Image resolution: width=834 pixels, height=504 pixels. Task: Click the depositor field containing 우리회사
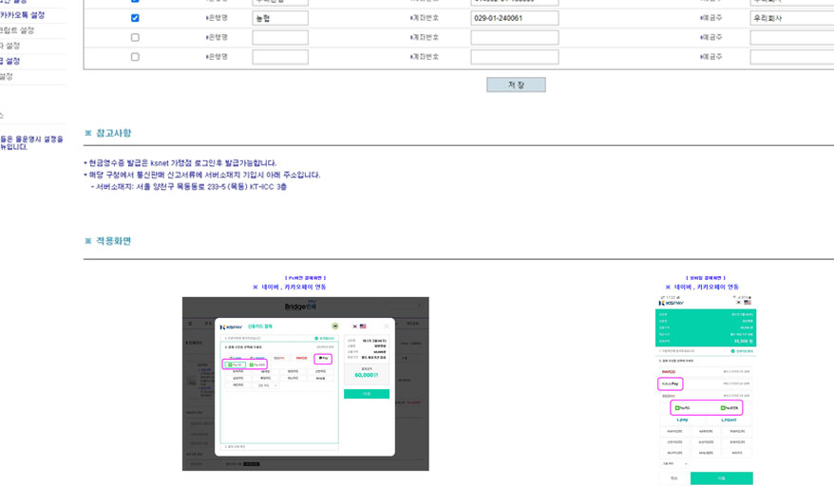coord(792,18)
